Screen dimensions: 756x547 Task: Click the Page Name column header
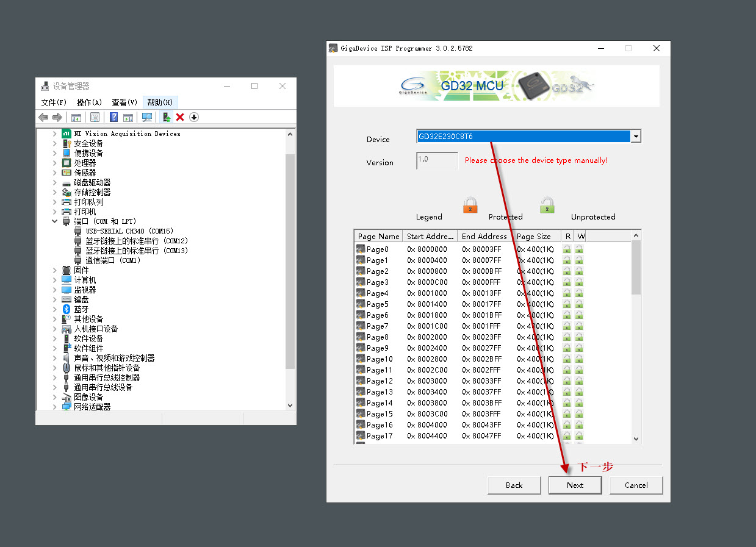[x=378, y=236]
